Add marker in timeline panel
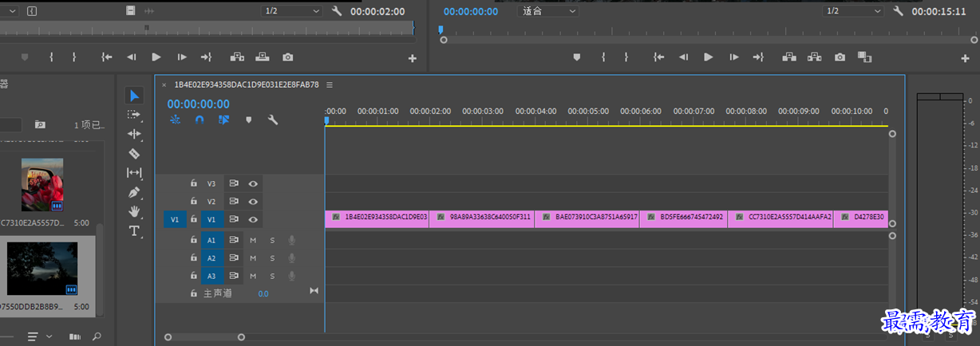 click(248, 120)
